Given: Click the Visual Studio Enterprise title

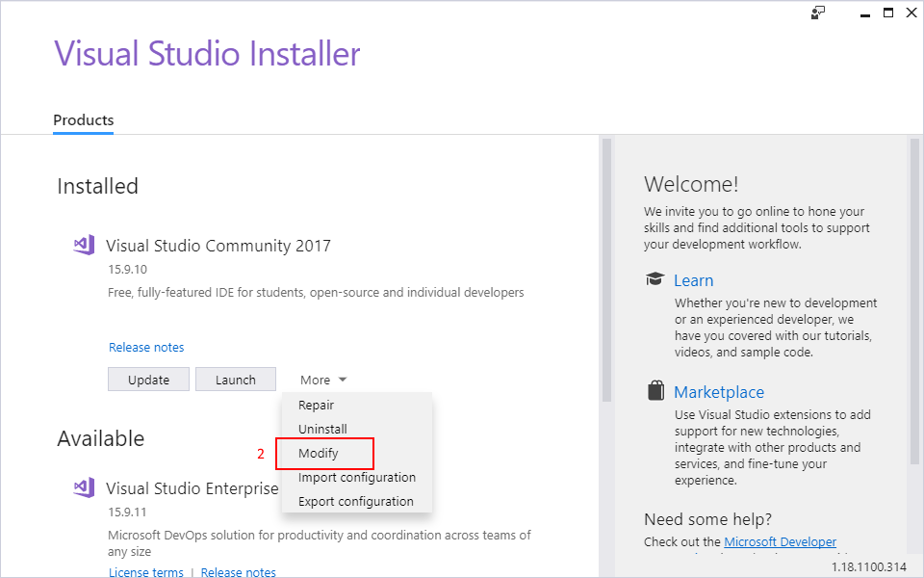Looking at the screenshot, I should click(192, 488).
